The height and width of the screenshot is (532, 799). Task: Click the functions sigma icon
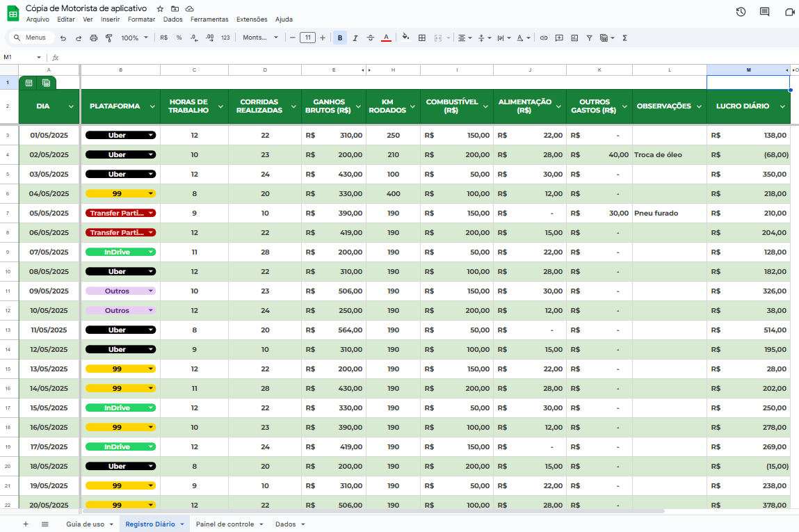(624, 38)
